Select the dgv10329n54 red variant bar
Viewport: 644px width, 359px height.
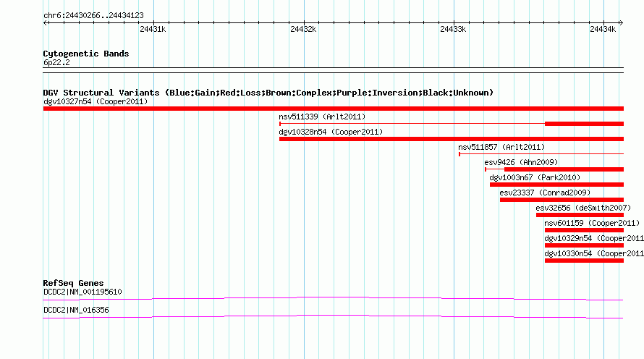pos(584,245)
